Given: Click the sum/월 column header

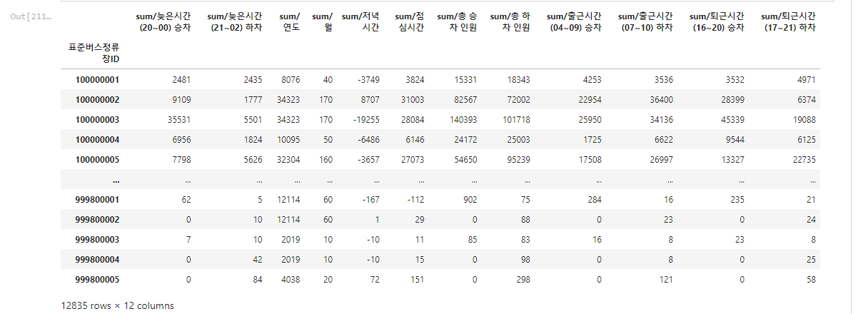Looking at the screenshot, I should (323, 22).
